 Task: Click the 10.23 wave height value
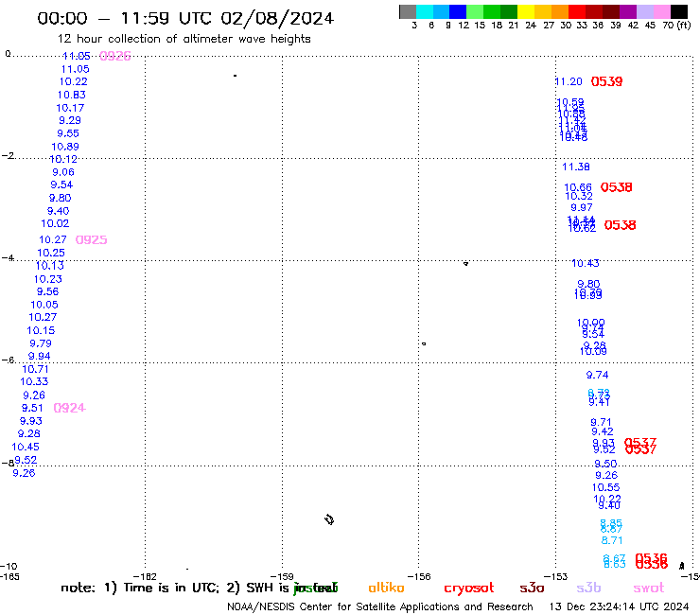[47, 279]
